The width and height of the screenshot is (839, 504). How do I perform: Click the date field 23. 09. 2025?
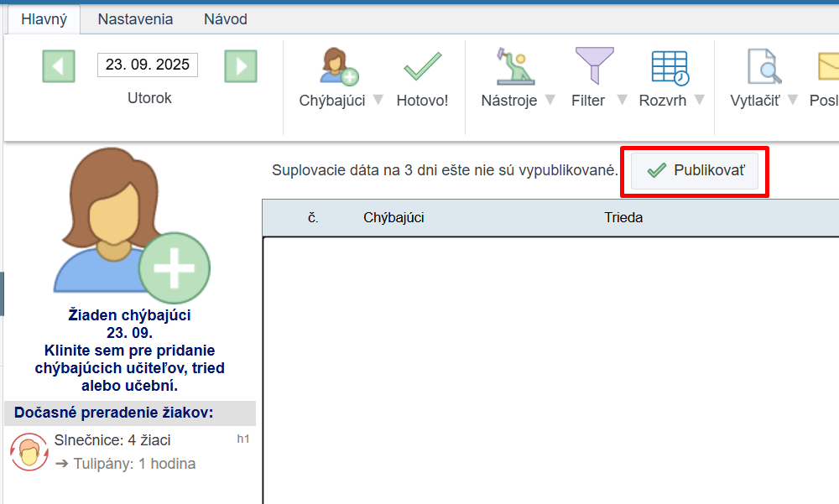(148, 65)
